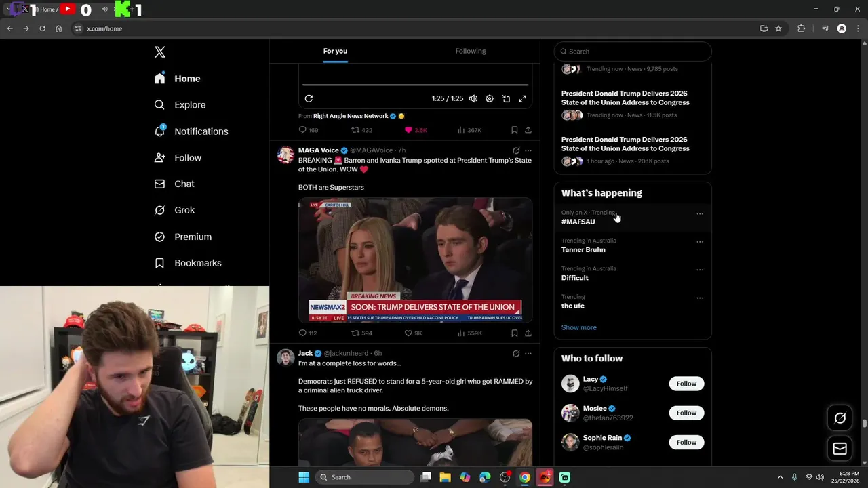Reload the browser page
Image resolution: width=868 pixels, height=488 pixels.
42,28
